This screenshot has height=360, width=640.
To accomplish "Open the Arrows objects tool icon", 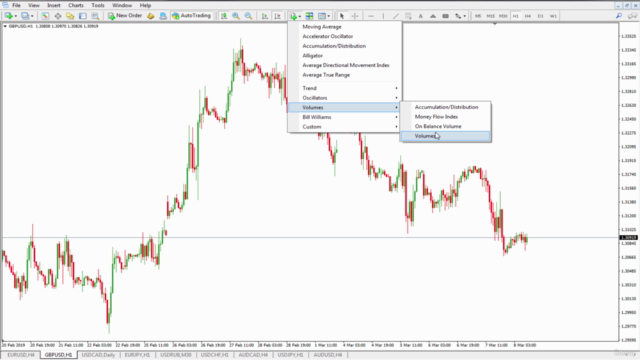I will pyautogui.click(x=458, y=16).
